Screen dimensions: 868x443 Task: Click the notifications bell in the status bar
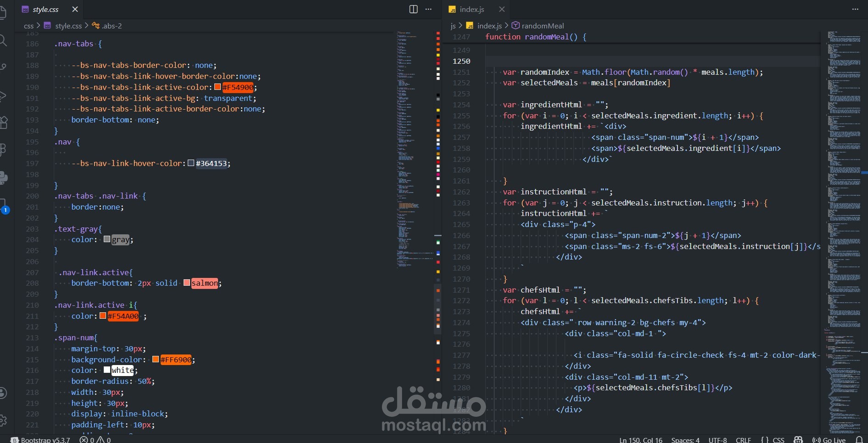pyautogui.click(x=859, y=439)
